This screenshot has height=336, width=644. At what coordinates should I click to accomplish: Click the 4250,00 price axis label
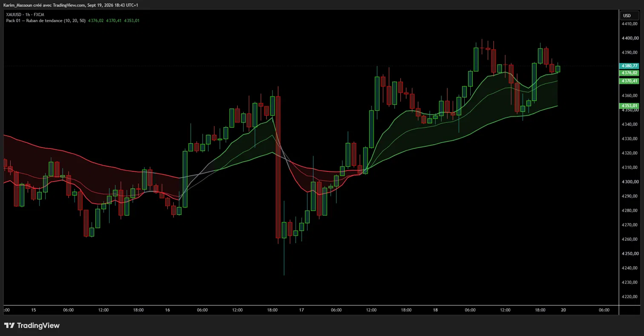(x=630, y=254)
